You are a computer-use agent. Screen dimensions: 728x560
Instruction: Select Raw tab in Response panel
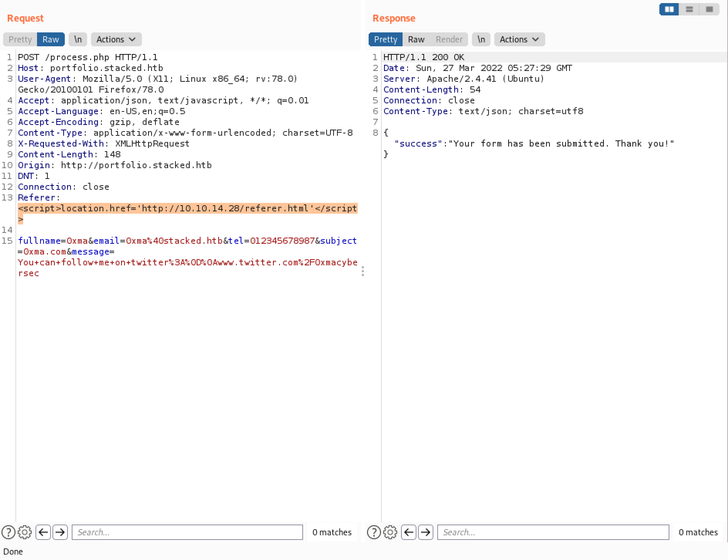[x=416, y=39]
